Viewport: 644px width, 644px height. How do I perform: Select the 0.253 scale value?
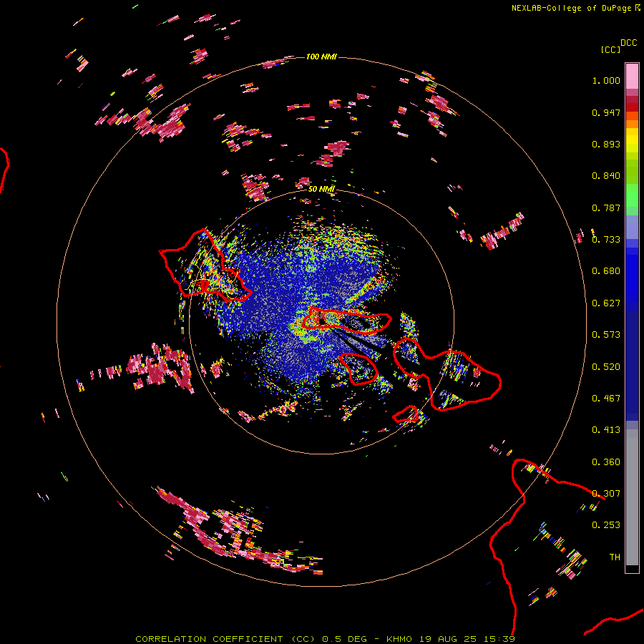pos(606,525)
